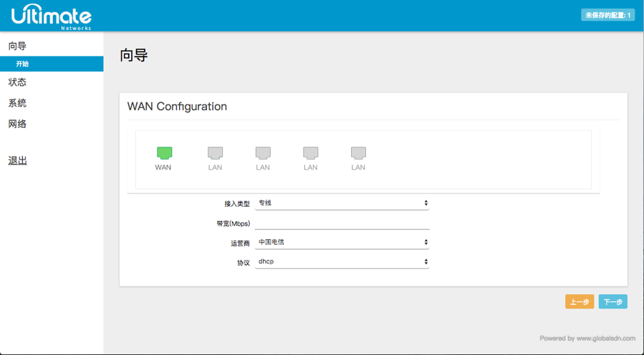The image size is (644, 355).
Task: Select the 开始 sidebar sub-item
Action: (23, 64)
